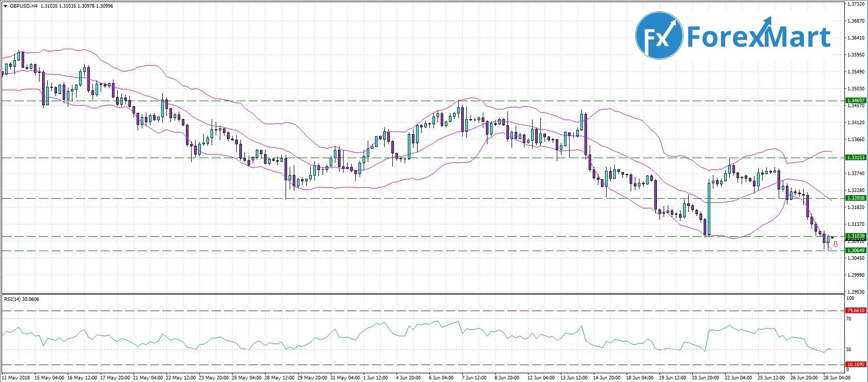
Task: Click the 1.34697 green level price tag
Action: click(856, 101)
